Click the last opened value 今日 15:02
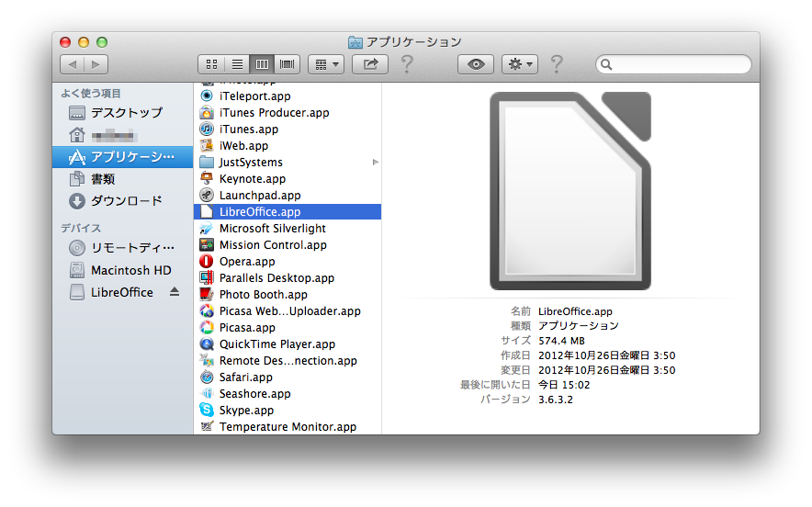Viewport: 812px width, 507px height. pos(564,385)
